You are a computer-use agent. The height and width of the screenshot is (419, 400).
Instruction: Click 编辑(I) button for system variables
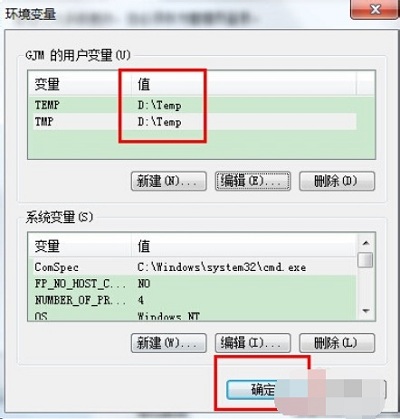coord(253,343)
